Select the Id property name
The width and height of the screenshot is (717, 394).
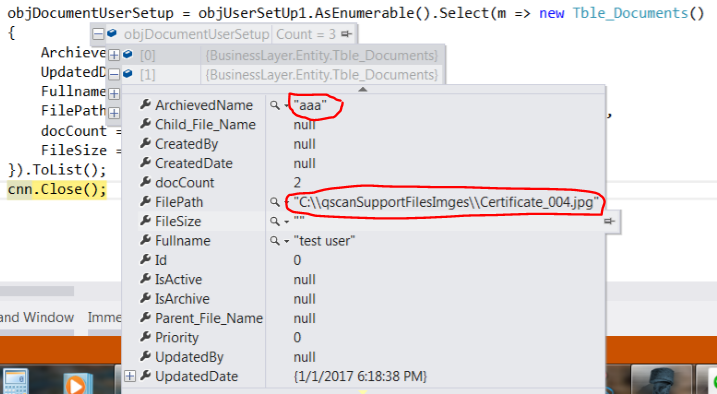pos(161,260)
